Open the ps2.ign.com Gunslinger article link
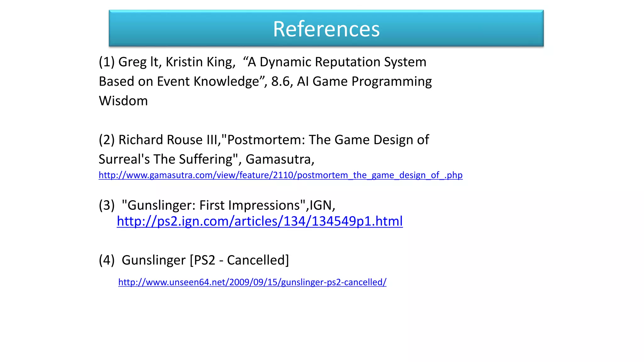 [x=260, y=221]
